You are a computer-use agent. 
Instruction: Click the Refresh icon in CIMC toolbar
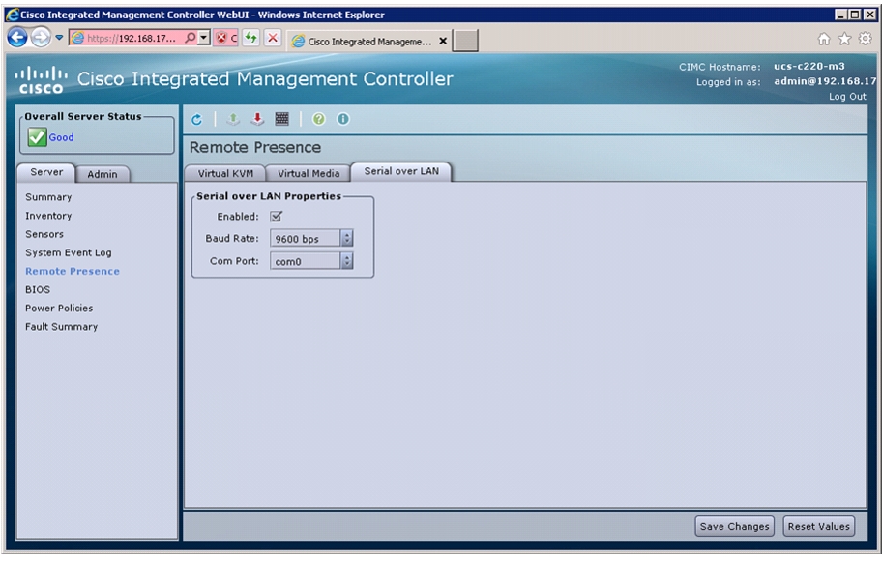click(196, 119)
